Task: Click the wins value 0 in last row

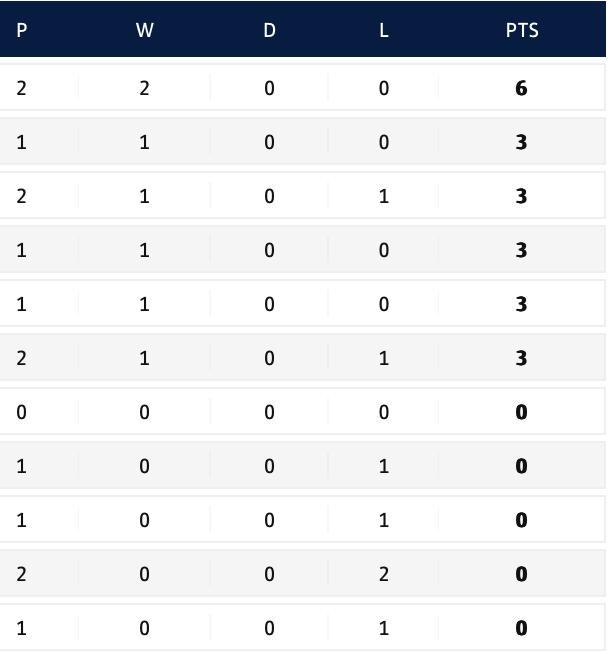Action: pos(144,628)
